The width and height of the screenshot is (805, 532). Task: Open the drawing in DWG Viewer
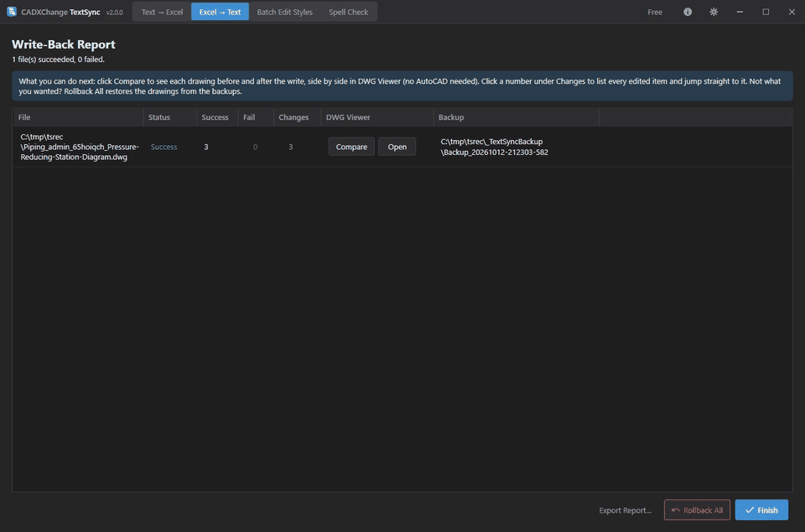pyautogui.click(x=397, y=147)
